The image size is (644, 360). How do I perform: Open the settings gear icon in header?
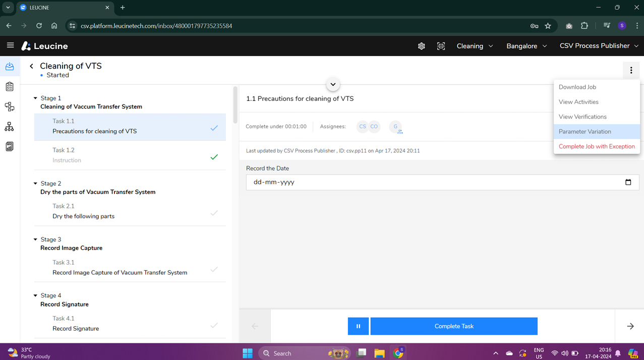421,46
